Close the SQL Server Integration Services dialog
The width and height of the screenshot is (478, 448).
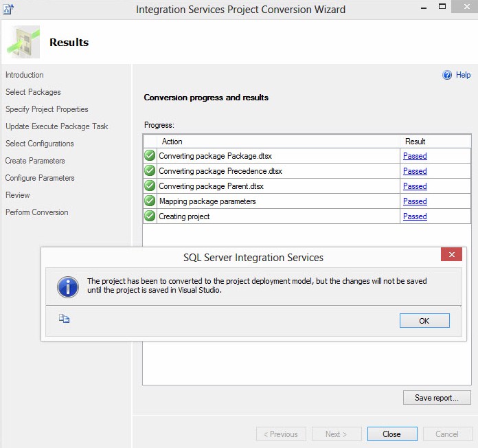click(451, 255)
